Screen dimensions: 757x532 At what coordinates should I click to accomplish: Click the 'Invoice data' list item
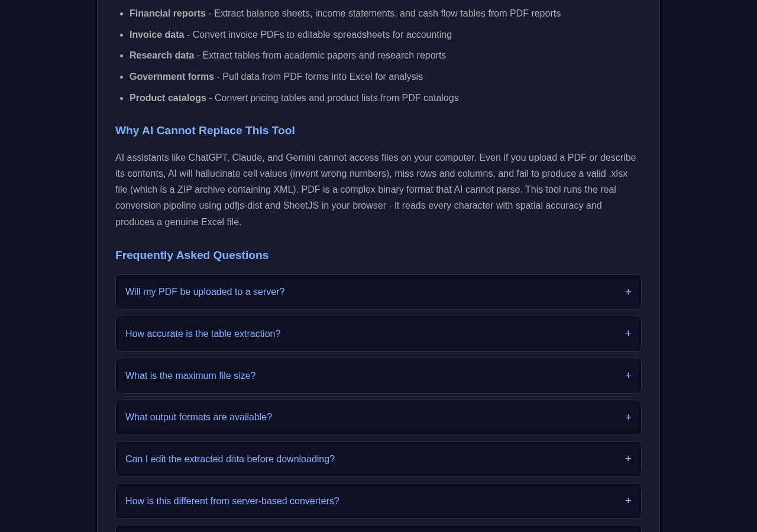[x=290, y=35]
